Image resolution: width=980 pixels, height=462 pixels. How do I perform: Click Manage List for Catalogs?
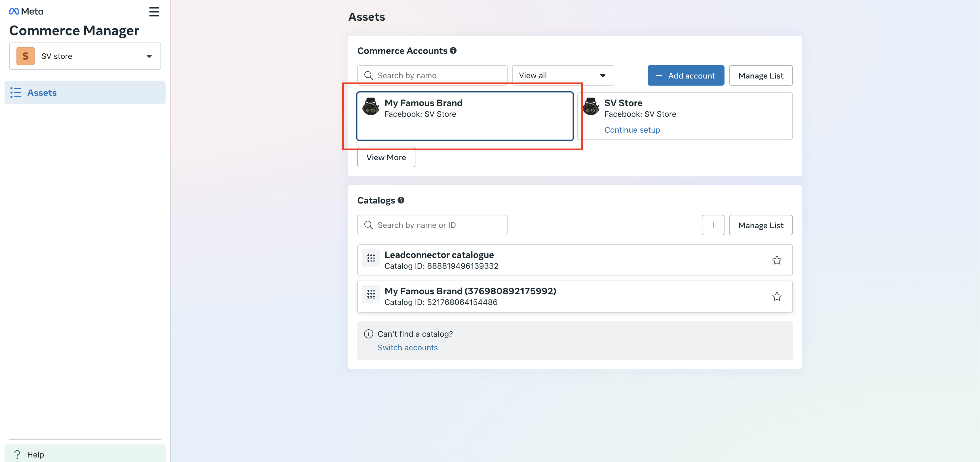pos(761,225)
